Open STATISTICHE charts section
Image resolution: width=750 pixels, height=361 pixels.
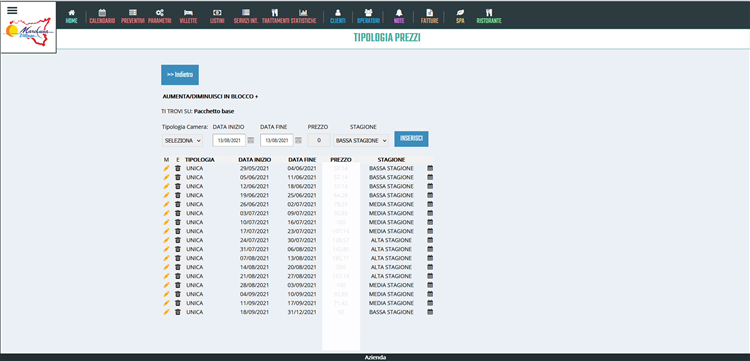tap(303, 17)
